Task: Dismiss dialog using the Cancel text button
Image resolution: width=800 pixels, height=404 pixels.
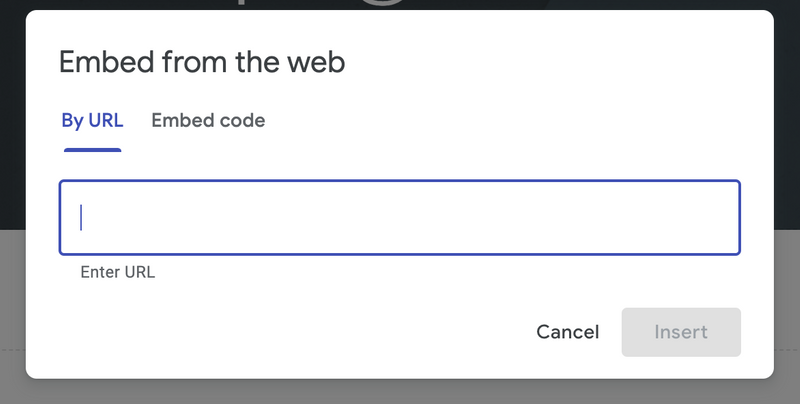Action: (567, 332)
